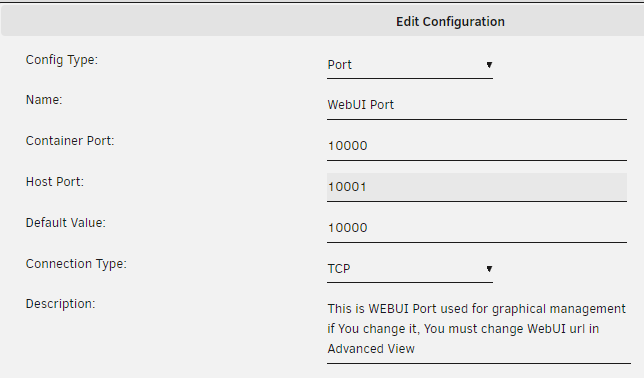Click the 'Connection Type:' label
The image size is (644, 378).
click(x=76, y=264)
